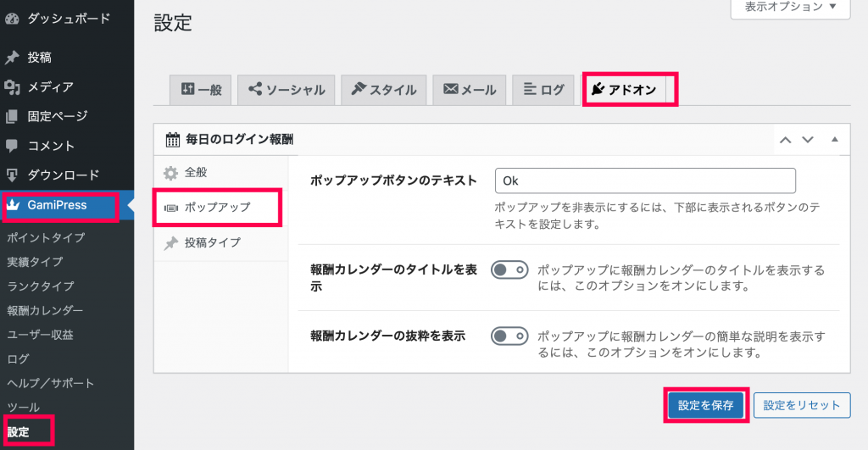Move 毎日のログイン報酬 panel up with arrow

point(785,140)
